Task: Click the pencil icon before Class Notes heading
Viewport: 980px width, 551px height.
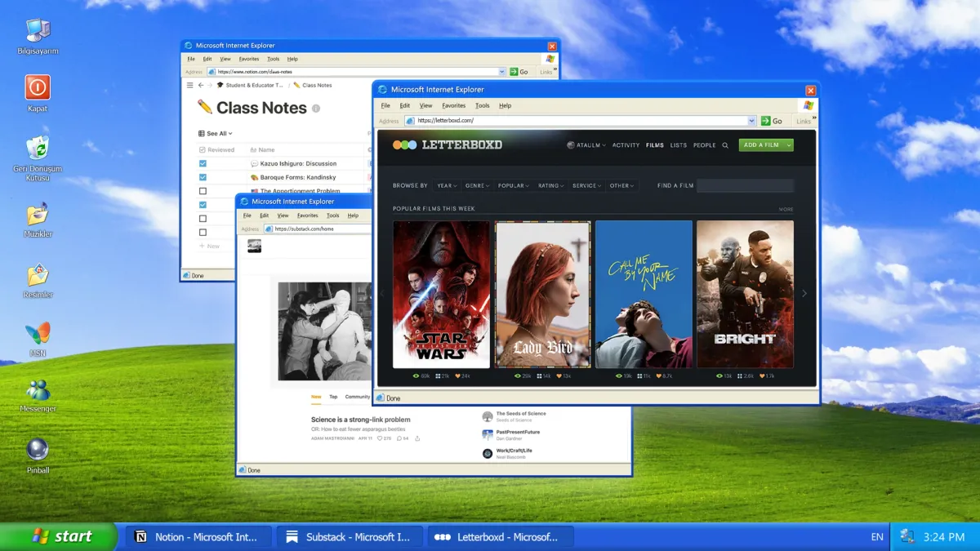Action: click(x=204, y=107)
